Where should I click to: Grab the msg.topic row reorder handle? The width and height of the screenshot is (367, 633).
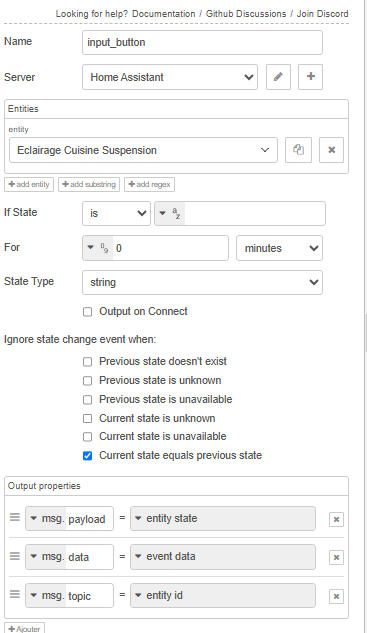click(15, 594)
